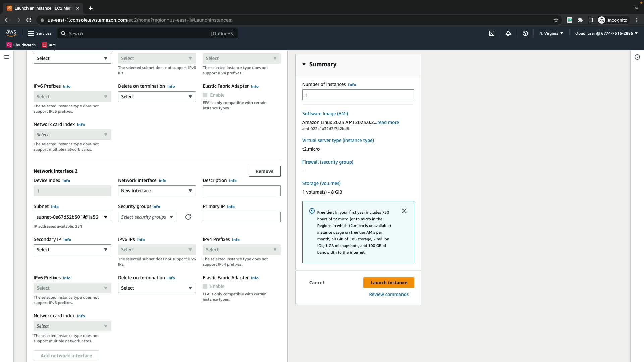Tick the first Elastic Fabric Adapter Enable checkbox
644x362 pixels.
coord(205,95)
